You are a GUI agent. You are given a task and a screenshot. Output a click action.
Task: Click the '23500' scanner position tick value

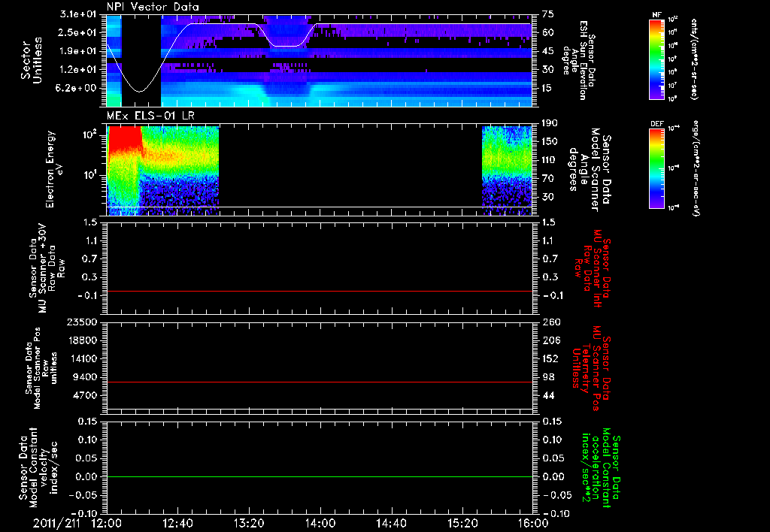[x=82, y=322]
